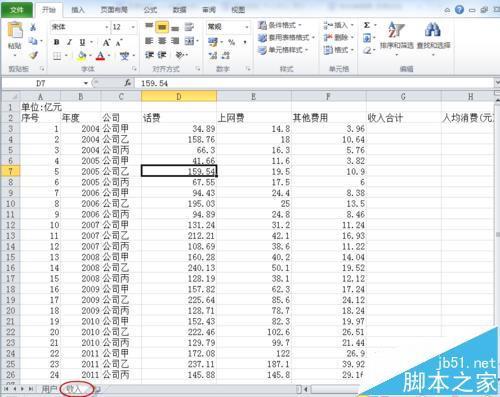Open the number format dropdown
The width and height of the screenshot is (500, 397).
click(x=247, y=27)
